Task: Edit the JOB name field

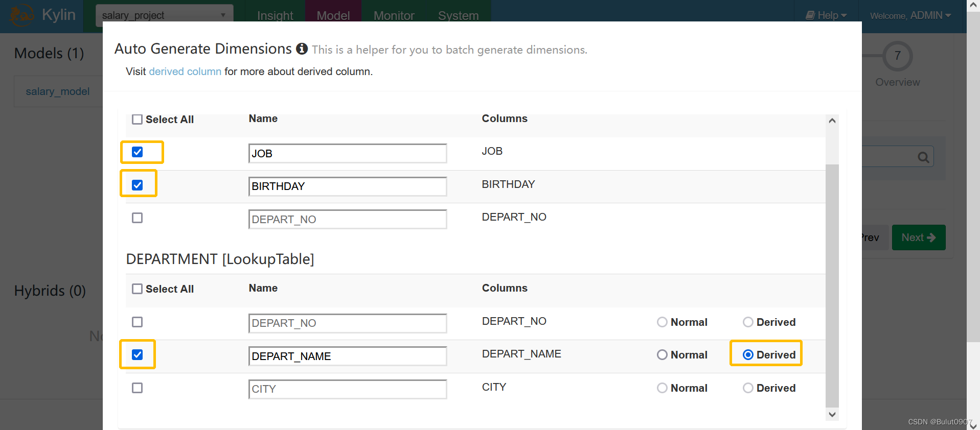Action: (348, 153)
